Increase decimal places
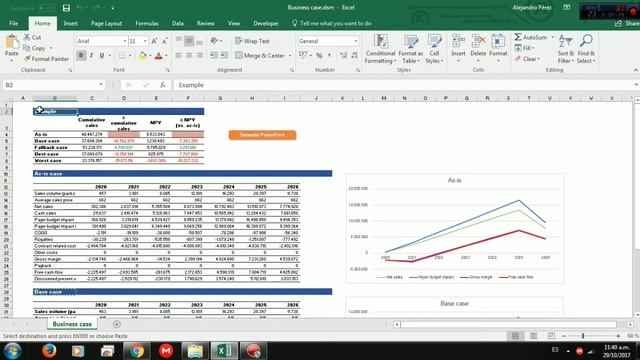 344,56
